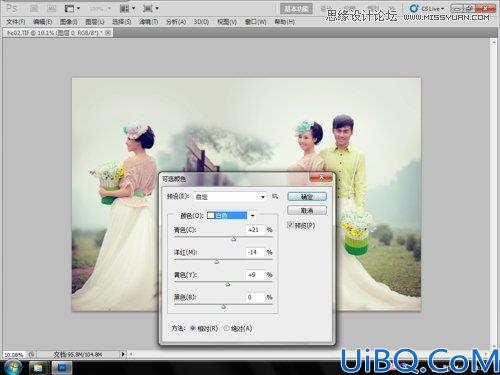500x375 pixels.
Task: Click the 洋红(M) value field showing -14
Action: pos(255,252)
